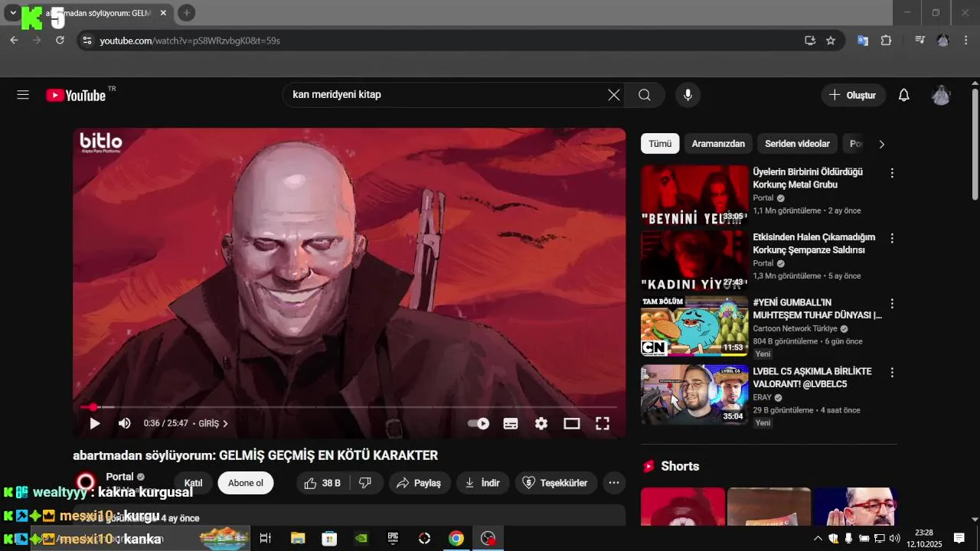Open the Windows action center notifications

(959, 539)
